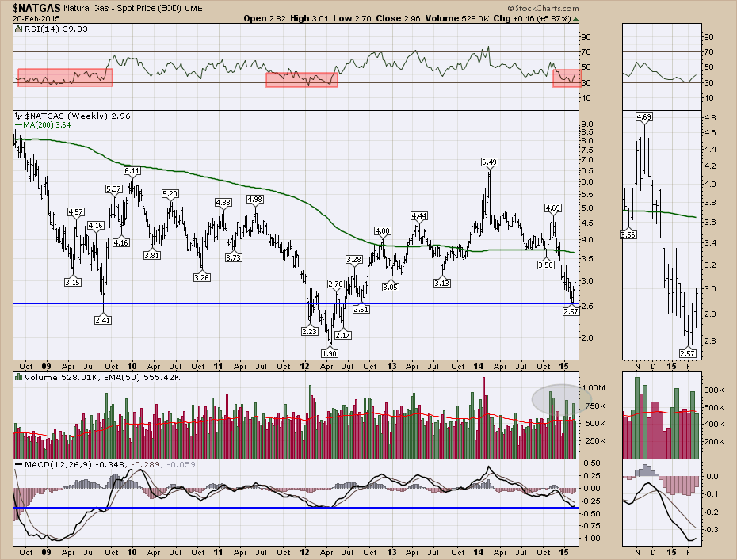Click the 4.98 price label
The height and width of the screenshot is (560, 737).
pos(254,199)
